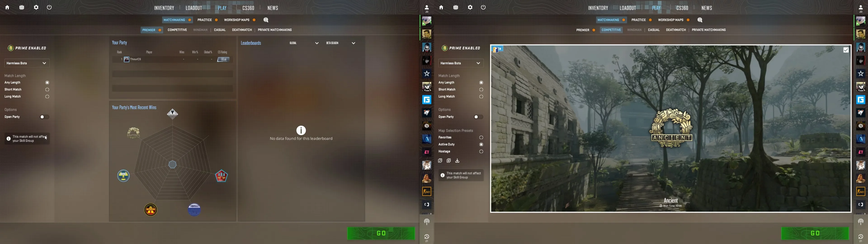Click the large Ancient map thumbnail

670,128
